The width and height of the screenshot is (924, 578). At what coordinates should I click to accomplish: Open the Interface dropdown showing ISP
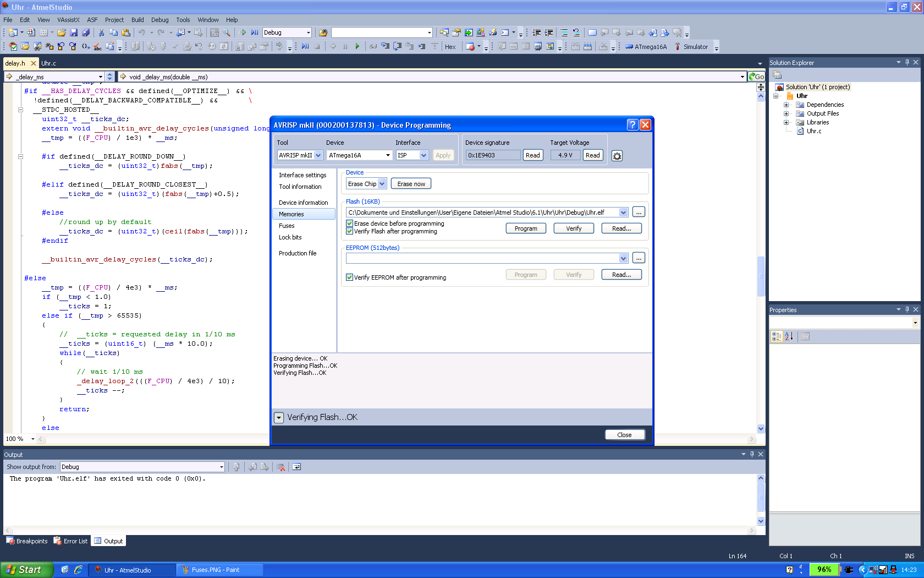pos(424,155)
